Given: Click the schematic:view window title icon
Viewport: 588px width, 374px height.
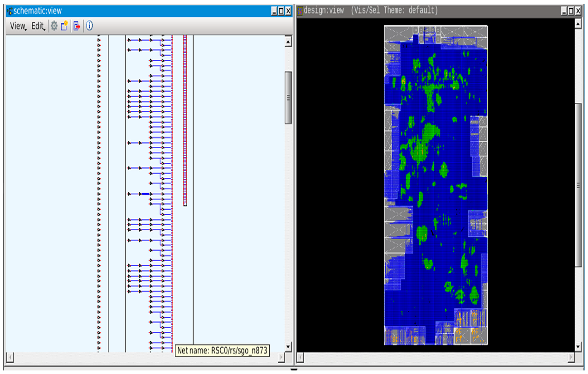Looking at the screenshot, I should 10,11.
